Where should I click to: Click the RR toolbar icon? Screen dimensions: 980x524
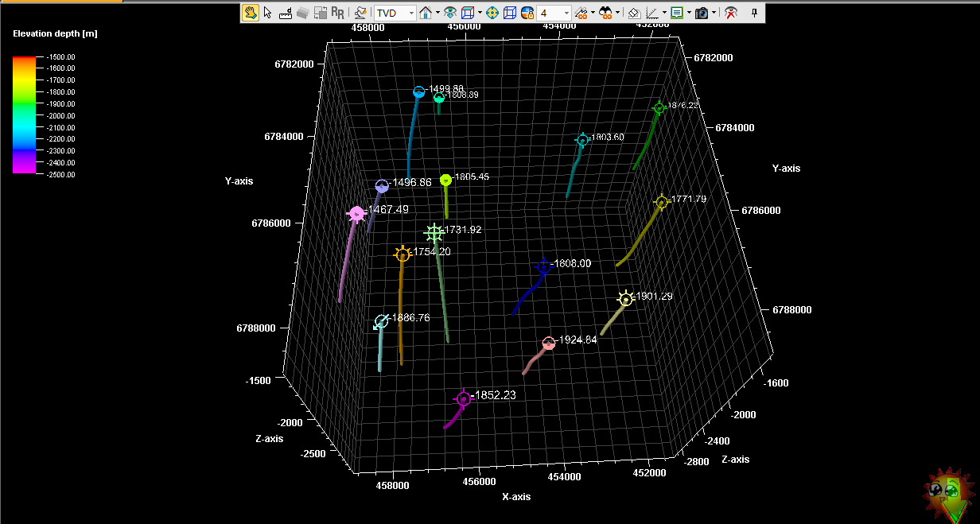pyautogui.click(x=338, y=13)
